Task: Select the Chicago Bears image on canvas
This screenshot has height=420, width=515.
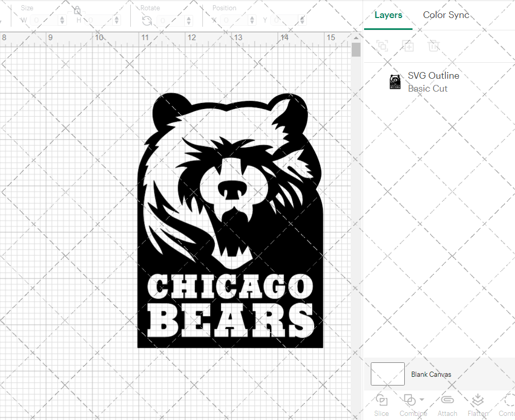Action: point(230,220)
